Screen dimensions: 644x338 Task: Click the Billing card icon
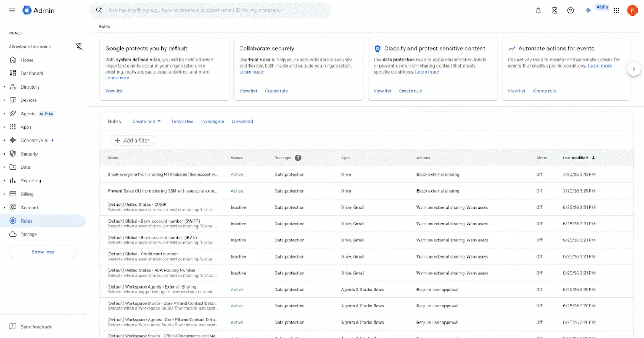[x=13, y=194]
